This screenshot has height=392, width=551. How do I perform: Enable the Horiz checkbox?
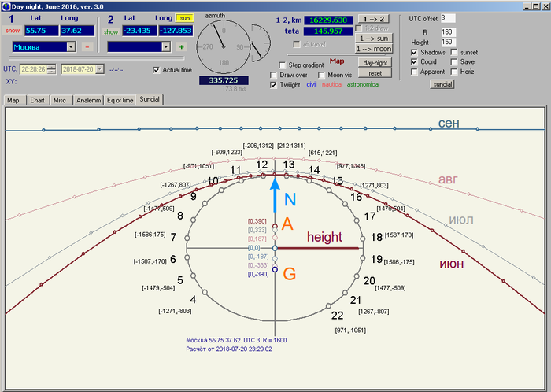click(454, 72)
